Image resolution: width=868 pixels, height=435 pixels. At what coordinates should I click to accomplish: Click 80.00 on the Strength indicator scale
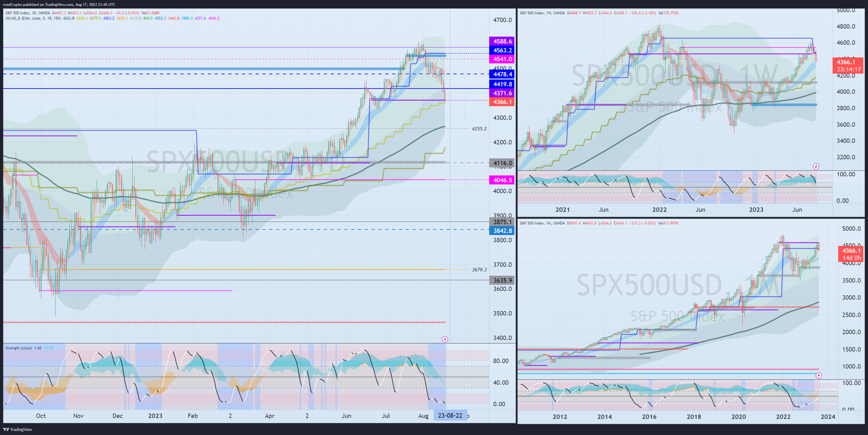click(501, 361)
